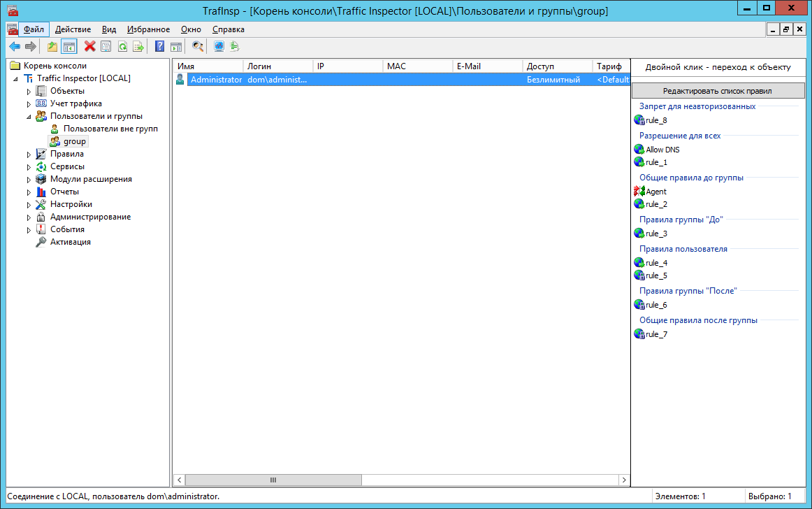Image resolution: width=812 pixels, height=509 pixels.
Task: Expand the Правила node
Action: (29, 154)
